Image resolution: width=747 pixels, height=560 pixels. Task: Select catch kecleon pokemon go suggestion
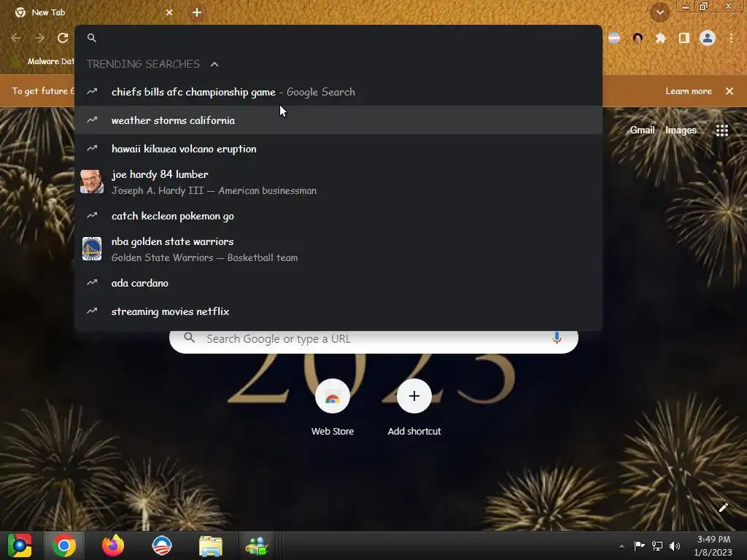click(x=338, y=216)
